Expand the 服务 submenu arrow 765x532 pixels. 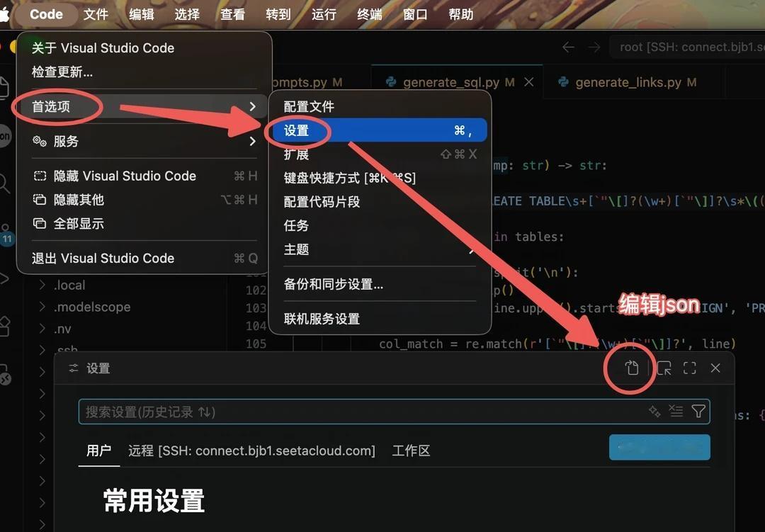point(252,141)
